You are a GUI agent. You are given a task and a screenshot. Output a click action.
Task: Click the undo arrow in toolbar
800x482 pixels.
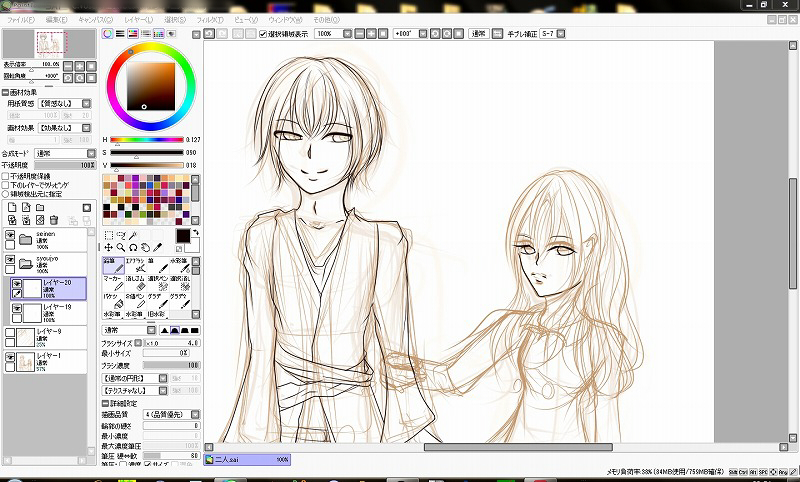209,34
